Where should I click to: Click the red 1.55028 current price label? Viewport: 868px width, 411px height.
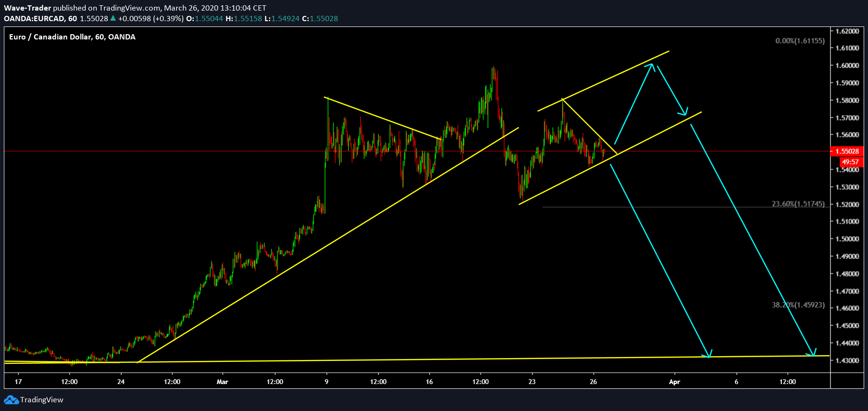coord(847,151)
